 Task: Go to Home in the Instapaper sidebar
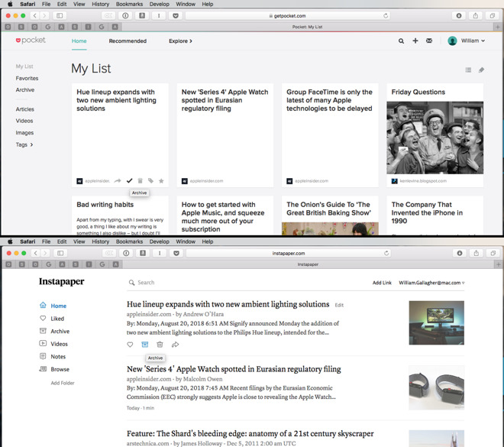point(53,306)
